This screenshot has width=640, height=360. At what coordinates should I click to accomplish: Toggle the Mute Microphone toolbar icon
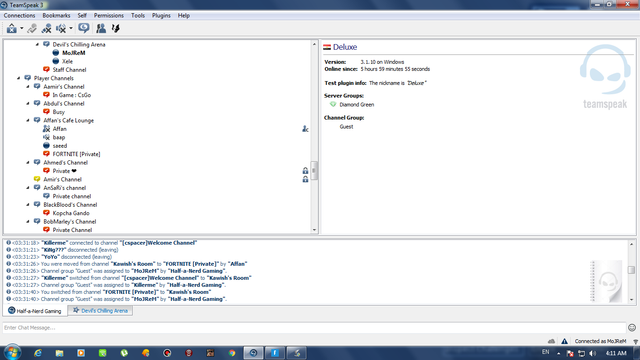(x=47, y=28)
